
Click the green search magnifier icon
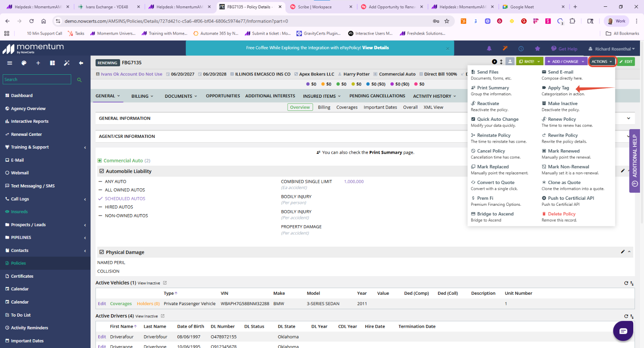point(79,80)
